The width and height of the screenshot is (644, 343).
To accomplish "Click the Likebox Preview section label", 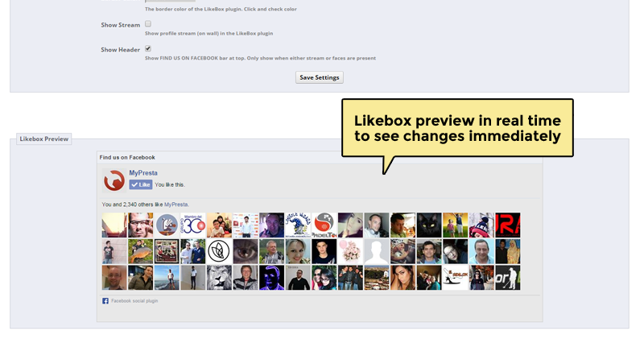I will pos(44,138).
